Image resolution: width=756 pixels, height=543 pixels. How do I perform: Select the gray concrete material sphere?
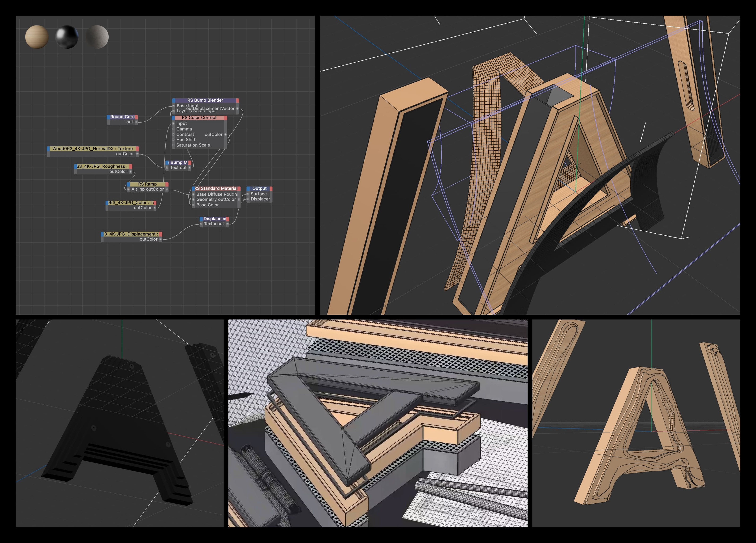[97, 37]
